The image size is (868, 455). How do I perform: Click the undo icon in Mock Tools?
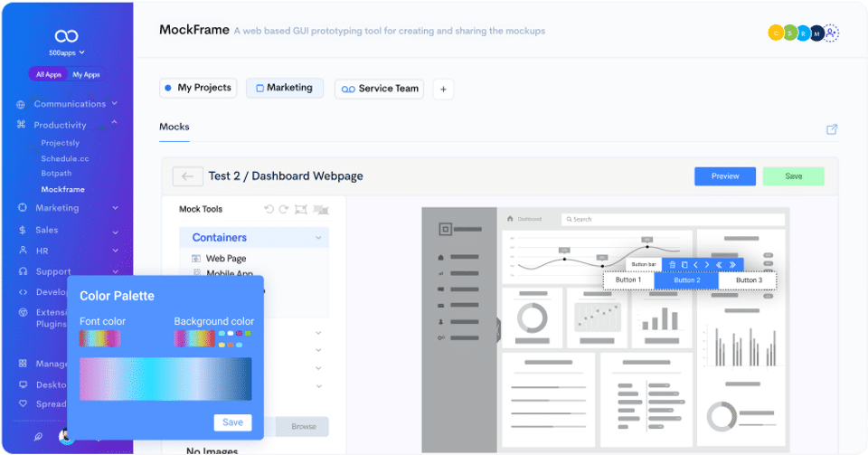coord(269,209)
